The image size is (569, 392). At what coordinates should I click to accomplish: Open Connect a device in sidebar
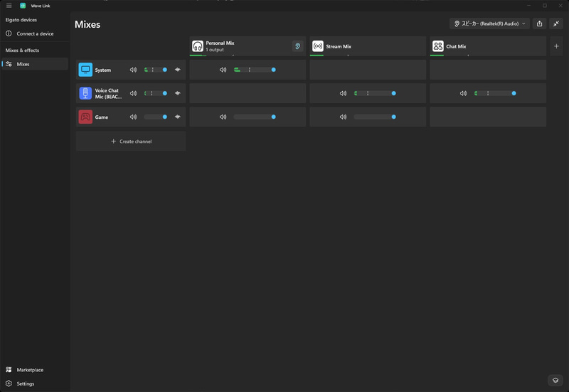pyautogui.click(x=35, y=33)
